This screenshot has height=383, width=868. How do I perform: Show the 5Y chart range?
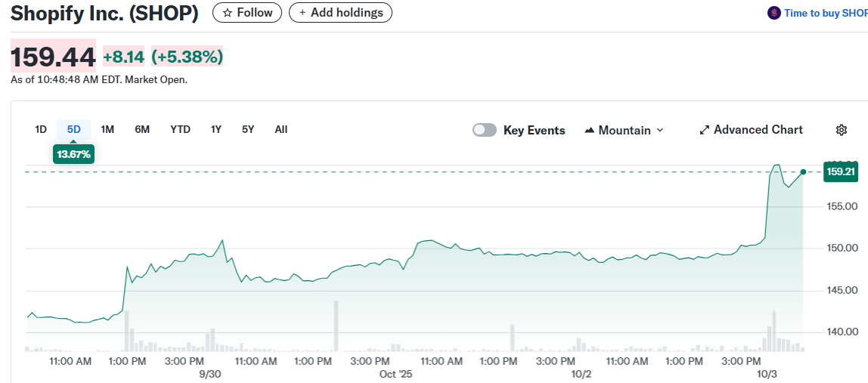[248, 129]
